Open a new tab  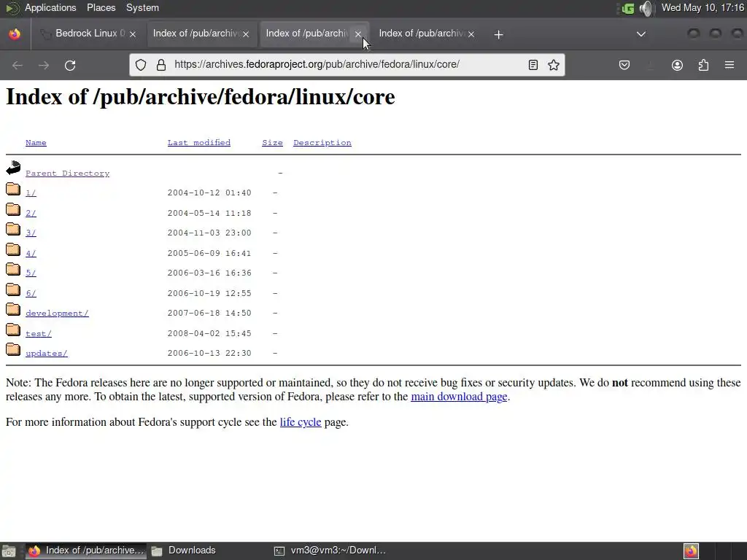(x=498, y=34)
